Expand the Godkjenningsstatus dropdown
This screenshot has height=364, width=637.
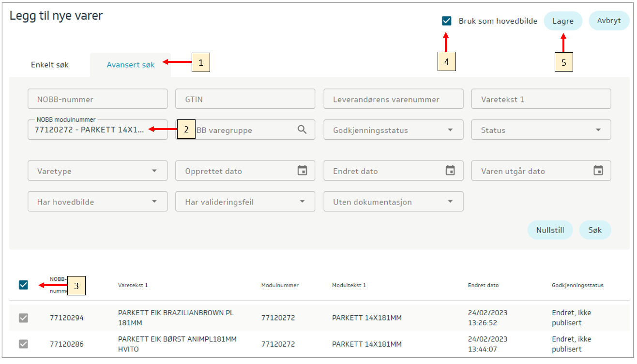point(450,130)
